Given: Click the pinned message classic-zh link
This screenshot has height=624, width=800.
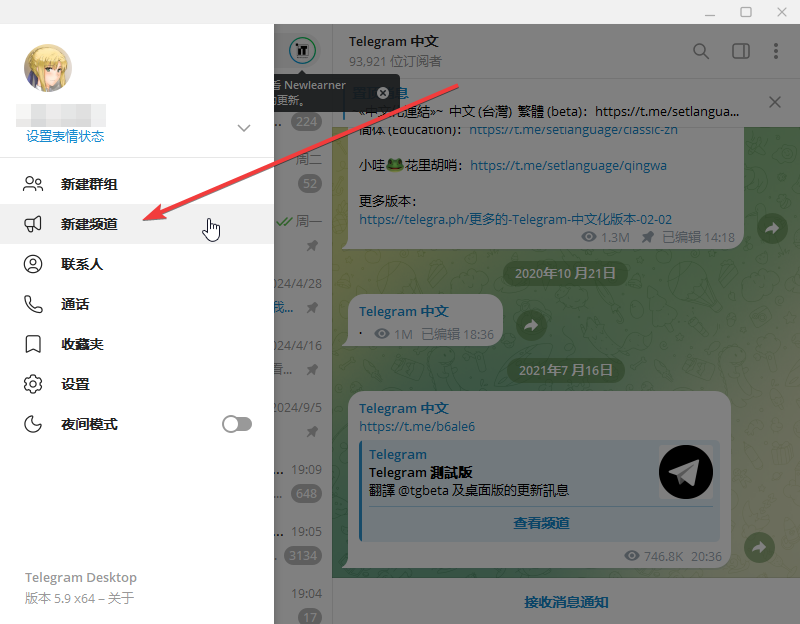Looking at the screenshot, I should coord(573,130).
